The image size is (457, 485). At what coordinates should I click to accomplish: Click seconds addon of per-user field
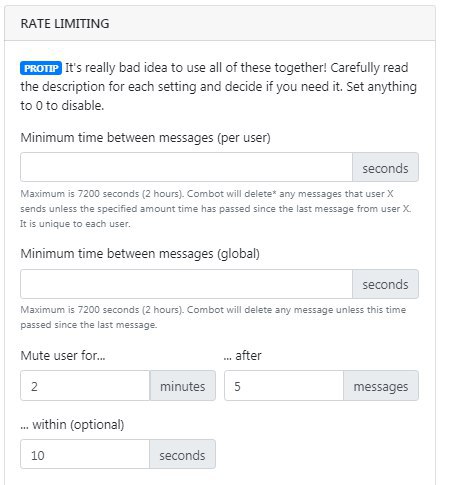tap(385, 167)
